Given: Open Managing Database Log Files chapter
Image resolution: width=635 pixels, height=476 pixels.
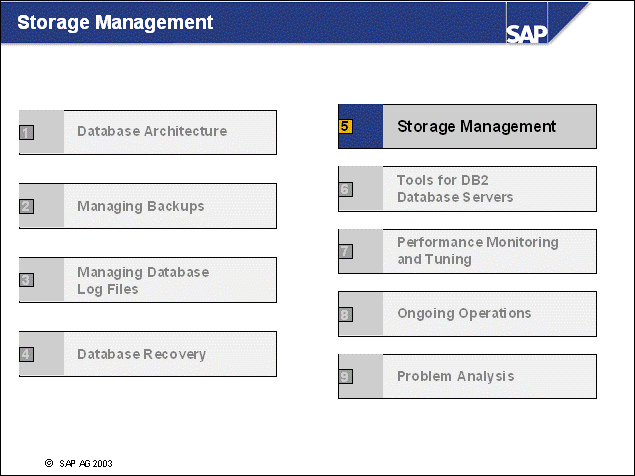Looking at the screenshot, I should [143, 280].
